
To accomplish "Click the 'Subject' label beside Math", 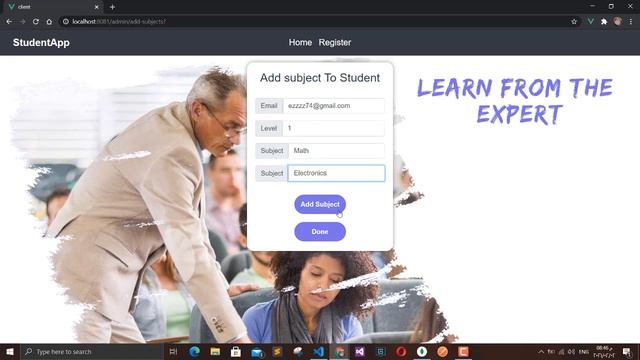I will pos(272,151).
